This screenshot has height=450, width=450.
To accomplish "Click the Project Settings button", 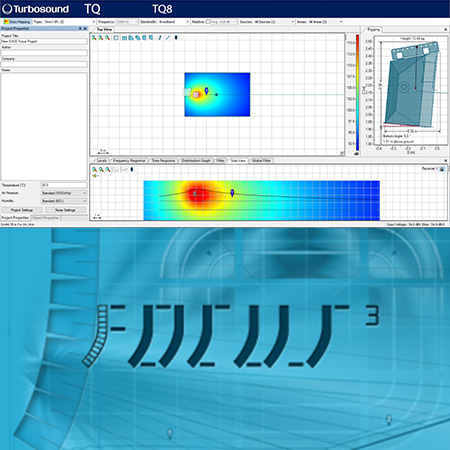I will pyautogui.click(x=22, y=210).
